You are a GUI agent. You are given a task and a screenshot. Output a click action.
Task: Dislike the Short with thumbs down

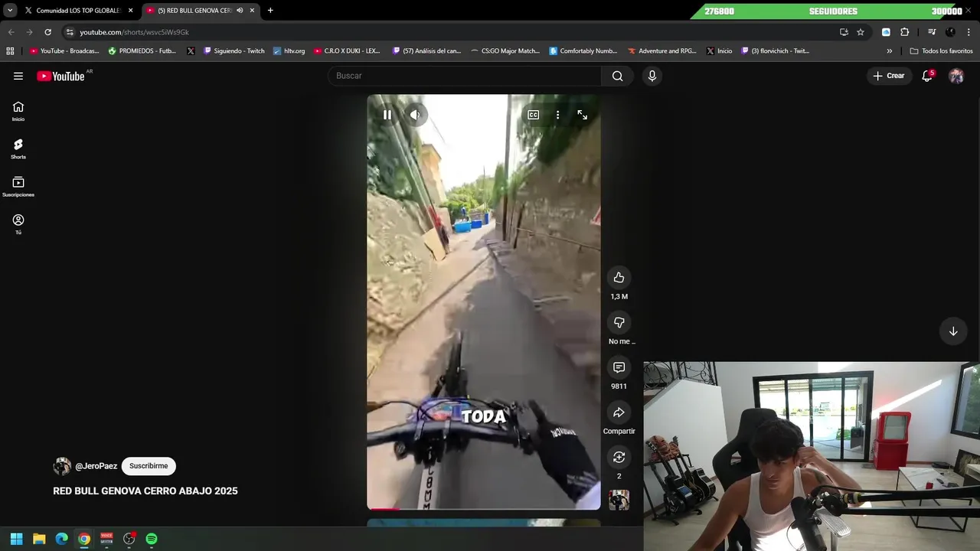click(x=619, y=322)
